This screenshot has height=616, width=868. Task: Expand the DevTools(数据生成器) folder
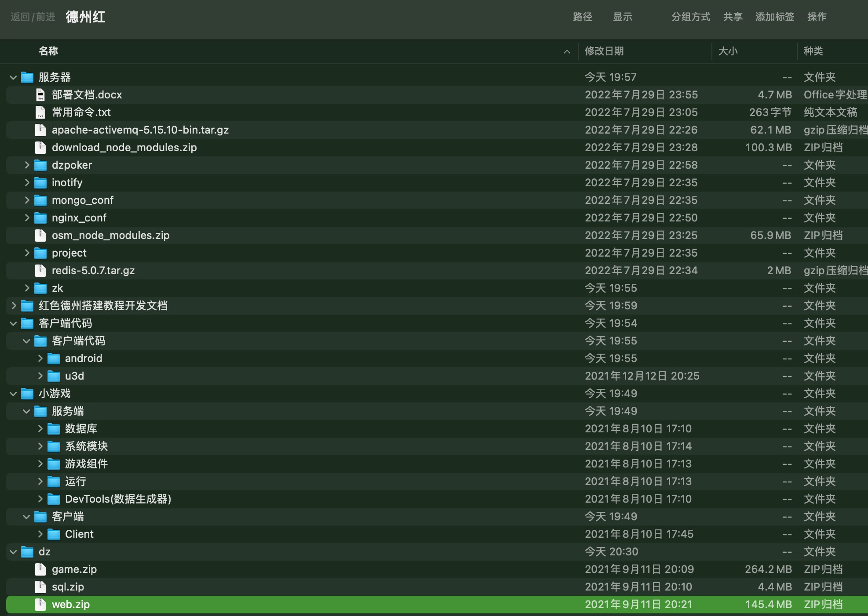click(40, 499)
